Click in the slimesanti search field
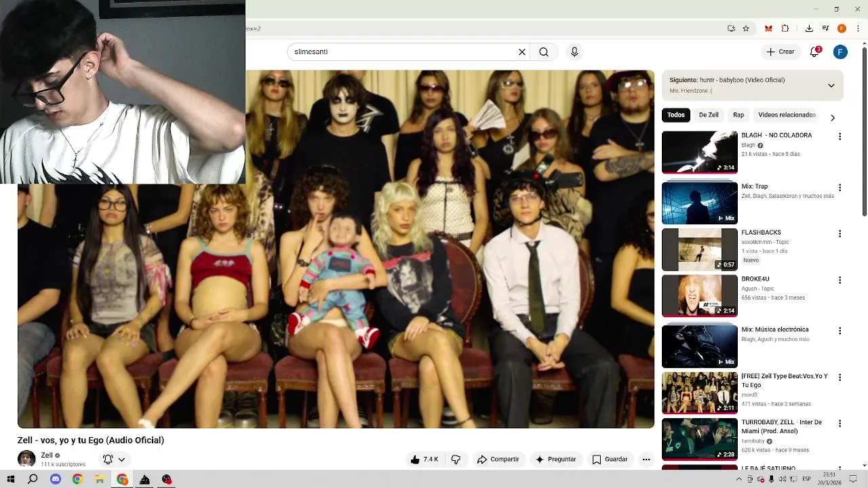 [403, 52]
